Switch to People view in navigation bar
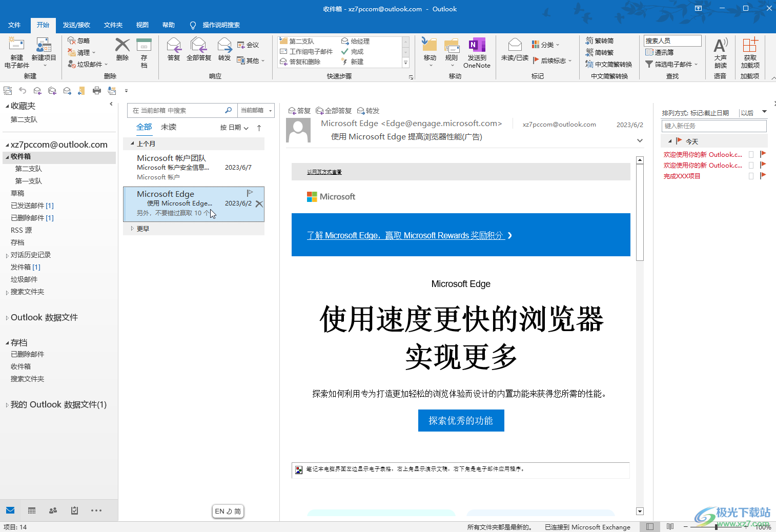This screenshot has height=532, width=776. point(53,510)
